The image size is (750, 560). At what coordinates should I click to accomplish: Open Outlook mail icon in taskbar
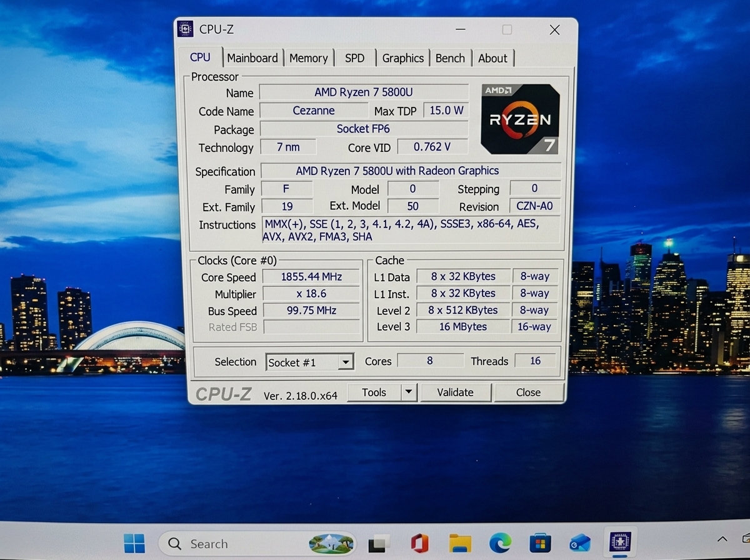(x=580, y=543)
